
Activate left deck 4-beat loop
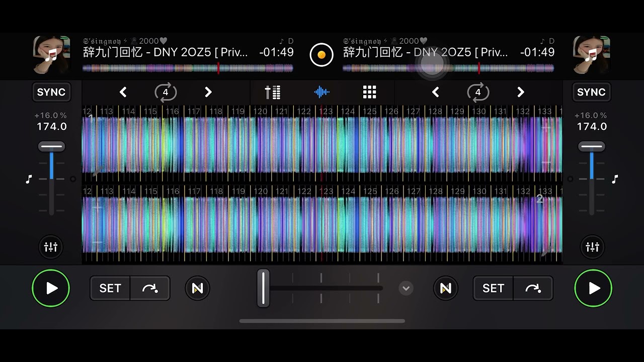point(166,92)
